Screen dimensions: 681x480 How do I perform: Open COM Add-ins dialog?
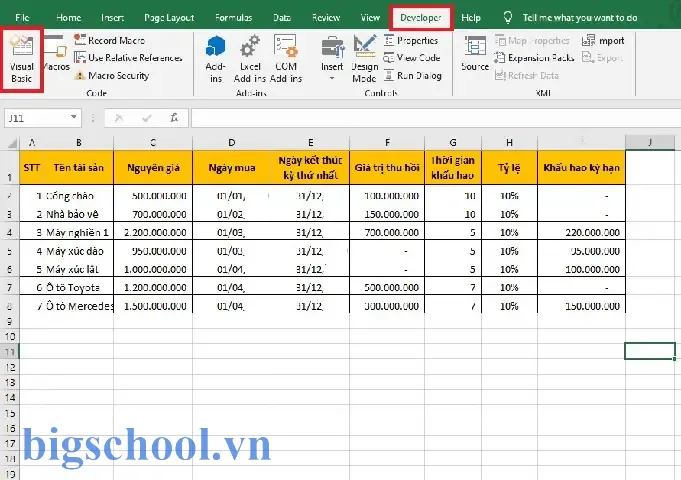[x=286, y=60]
